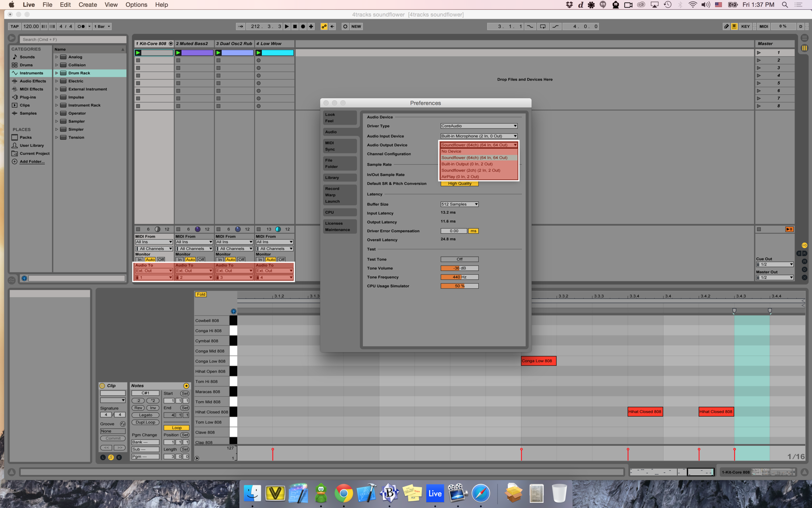The image size is (812, 508).
Task: Launch the clip in Kit-Core 808 track
Action: [138, 53]
